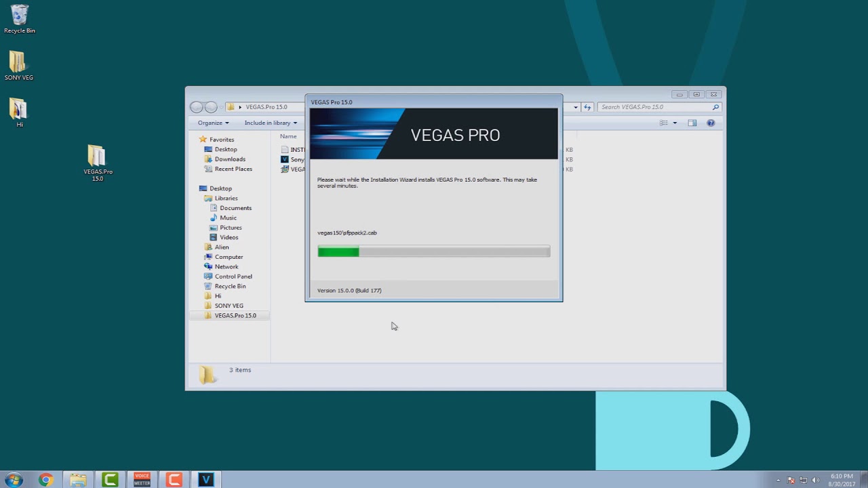Switch to the VEGAS installer taskbar icon
This screenshot has width=868, height=488.
206,480
